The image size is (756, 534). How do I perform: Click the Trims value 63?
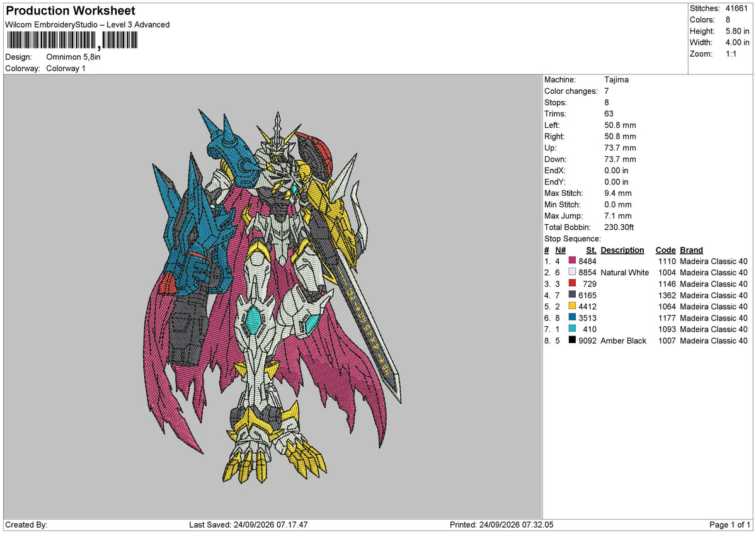click(609, 113)
